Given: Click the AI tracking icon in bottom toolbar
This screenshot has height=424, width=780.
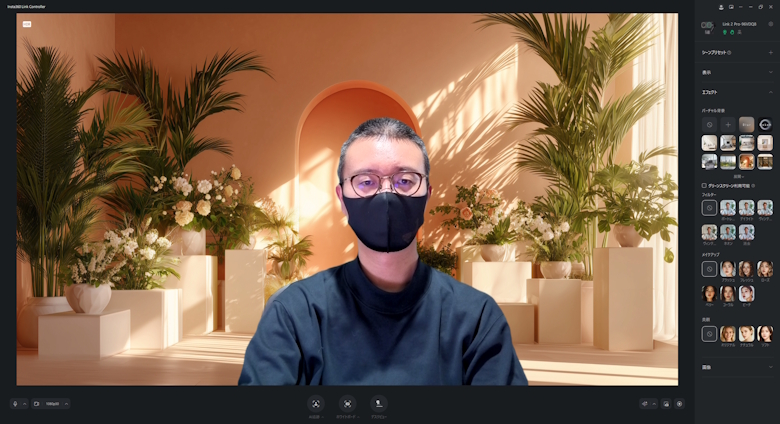Looking at the screenshot, I should click(315, 404).
